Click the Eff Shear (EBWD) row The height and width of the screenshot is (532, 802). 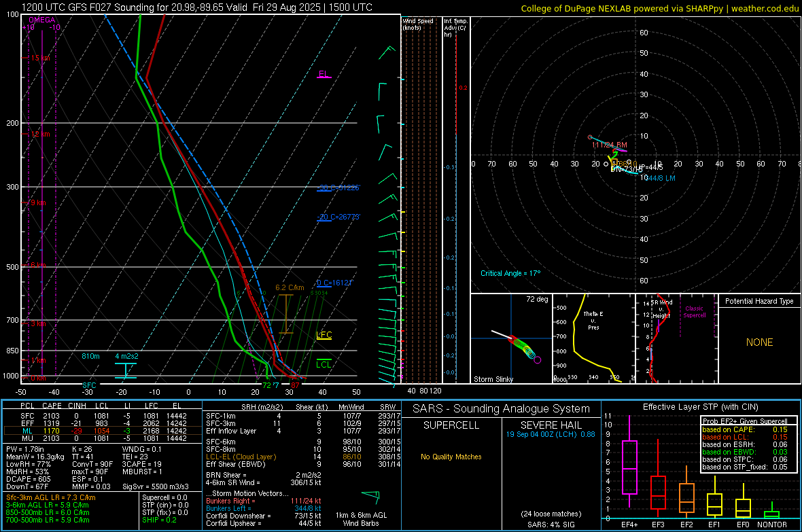click(x=303, y=465)
